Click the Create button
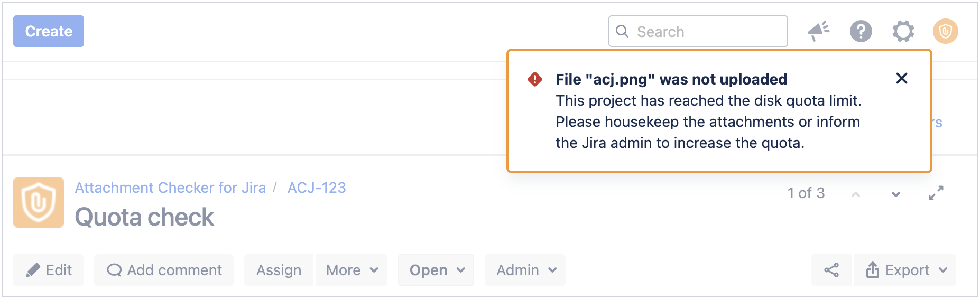 click(49, 31)
